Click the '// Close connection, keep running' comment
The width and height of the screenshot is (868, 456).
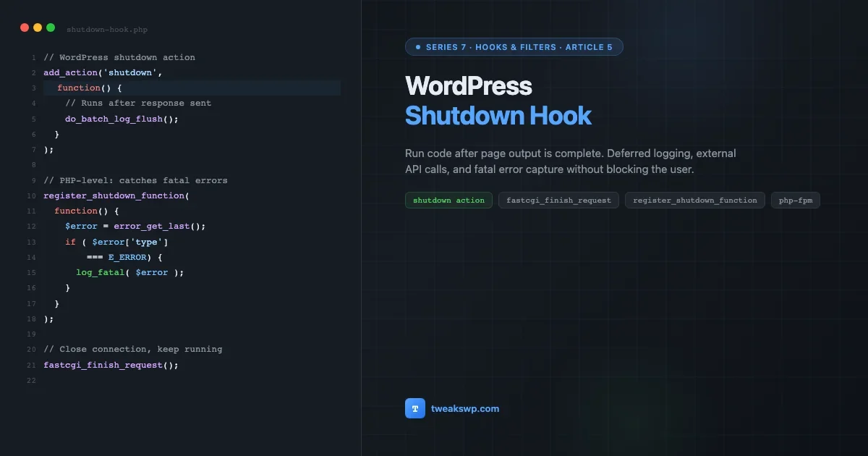[133, 349]
